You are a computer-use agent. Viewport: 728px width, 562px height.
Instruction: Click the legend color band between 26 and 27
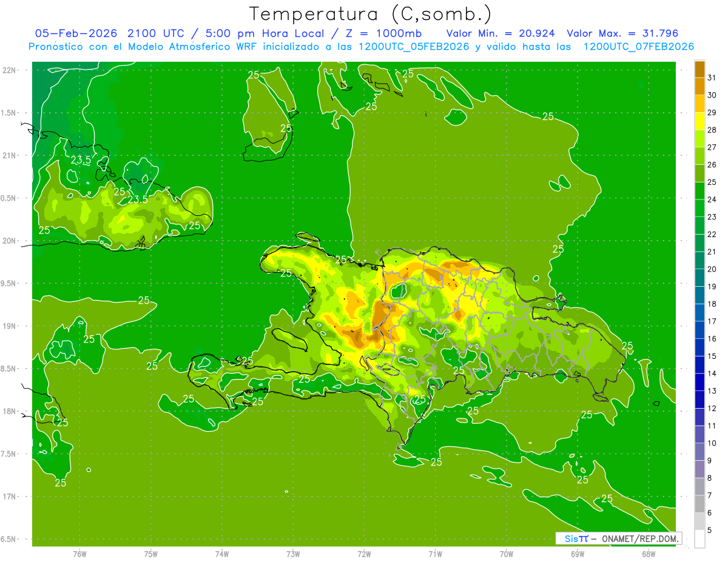pyautogui.click(x=699, y=156)
